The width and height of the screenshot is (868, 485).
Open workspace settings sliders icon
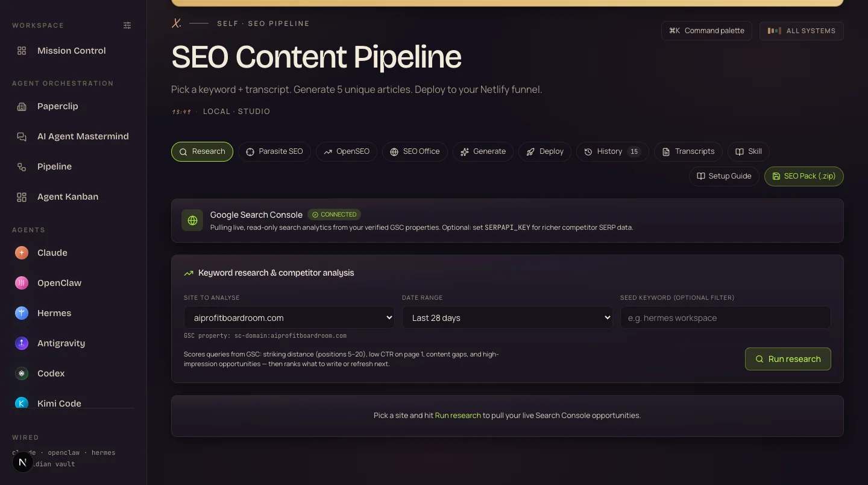point(127,25)
